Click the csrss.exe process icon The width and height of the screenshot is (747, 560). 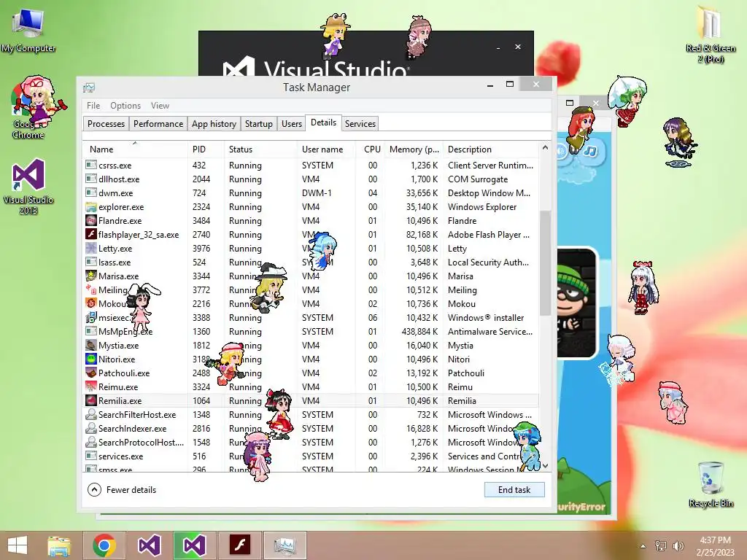[91, 165]
